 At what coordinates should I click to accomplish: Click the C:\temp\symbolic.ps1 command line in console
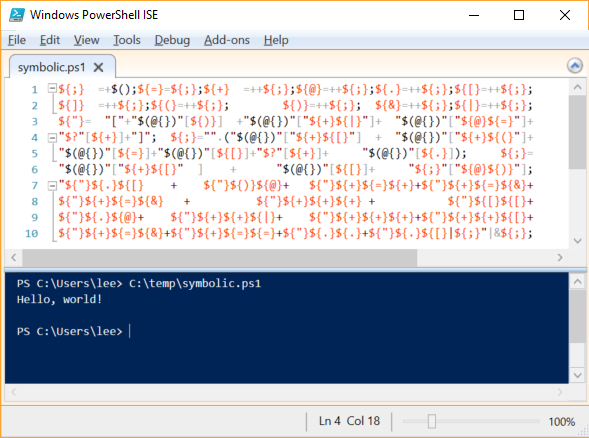(x=195, y=283)
